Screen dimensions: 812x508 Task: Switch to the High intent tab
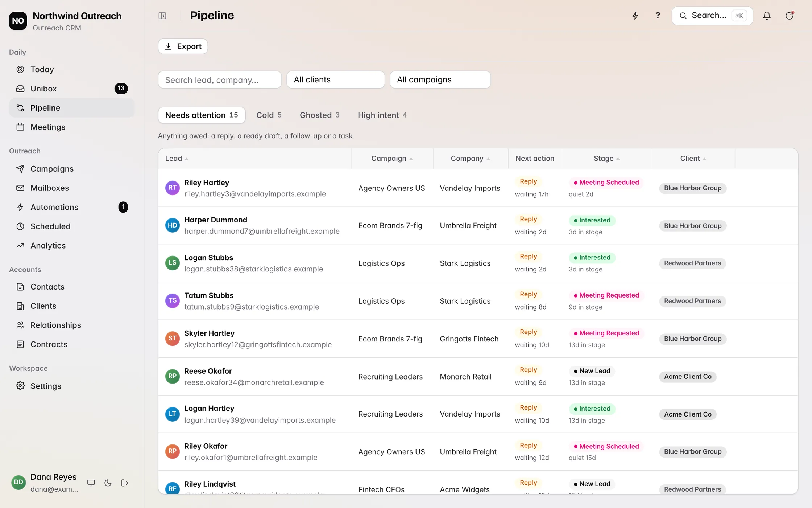[382, 115]
